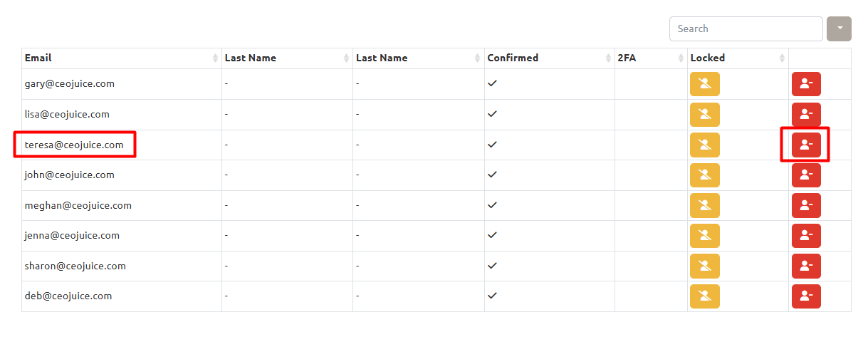Remove user teresa@ceojuice.com with red icon

(x=806, y=145)
